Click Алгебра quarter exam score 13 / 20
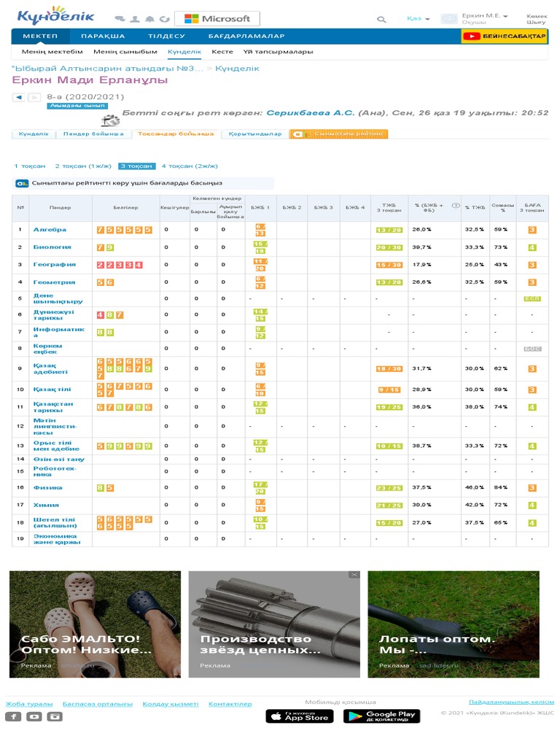 click(389, 230)
